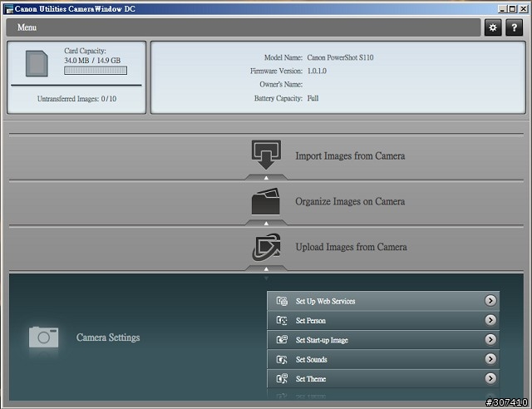This screenshot has height=409, width=532.
Task: Click Untransferred Images: 0/10 text
Action: coord(76,99)
